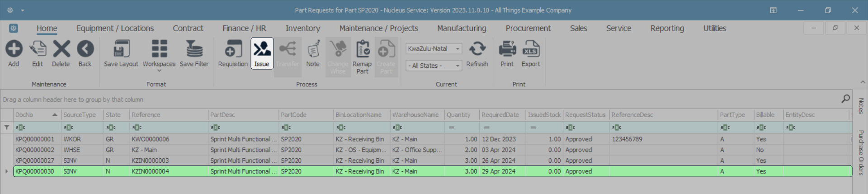The width and height of the screenshot is (868, 194).
Task: Open the Workspaces icon menu
Action: tap(159, 49)
